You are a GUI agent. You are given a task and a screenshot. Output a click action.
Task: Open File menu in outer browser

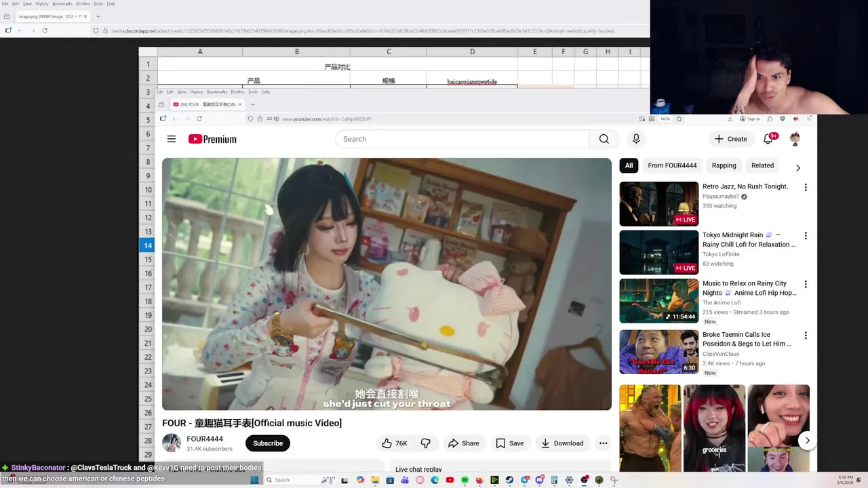(x=5, y=3)
